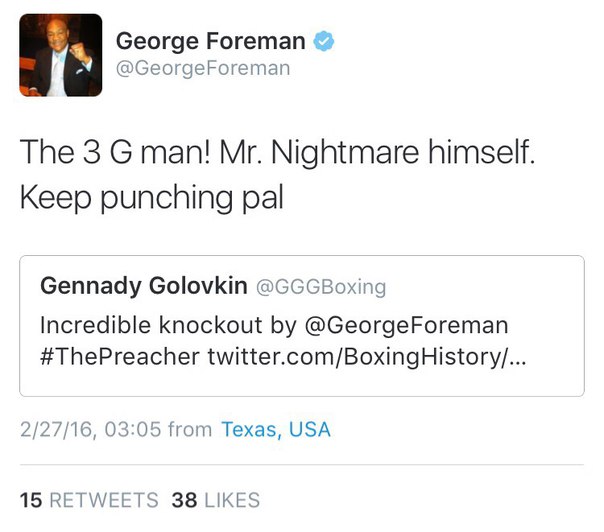This screenshot has height=532, width=604.
Task: Click the @GeorgeForeman handle under the name
Action: (203, 68)
